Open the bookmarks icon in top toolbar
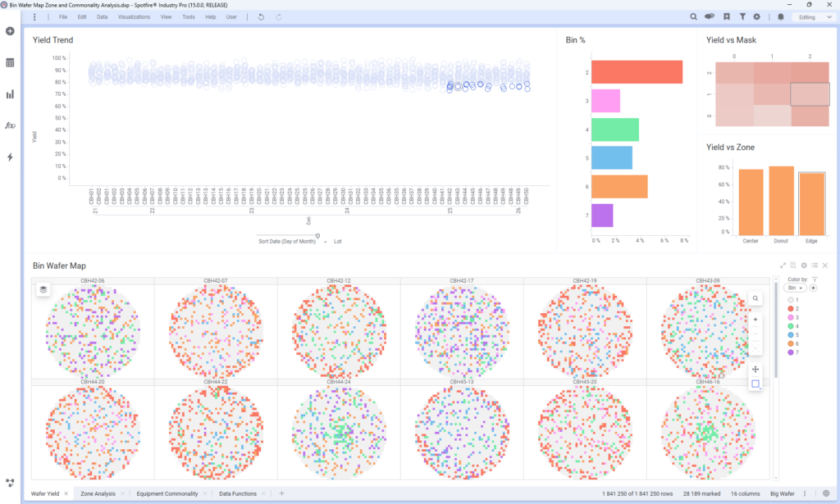This screenshot has height=504, width=840. coord(727,16)
